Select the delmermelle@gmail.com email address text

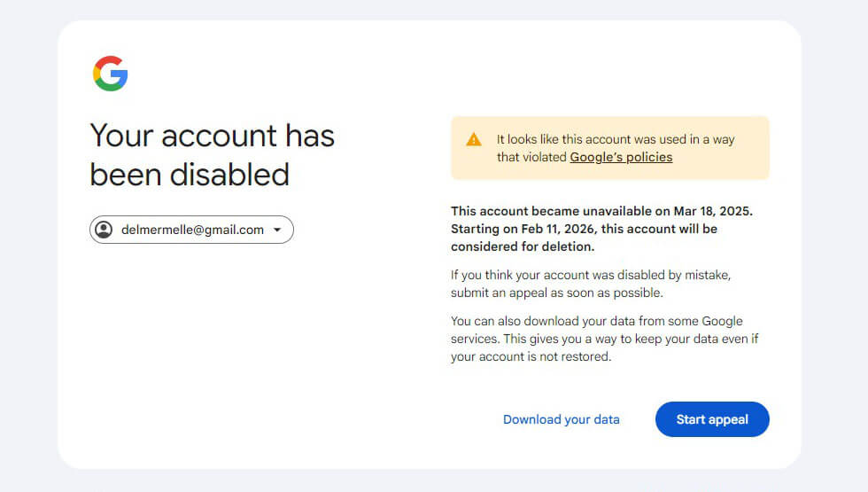[193, 230]
